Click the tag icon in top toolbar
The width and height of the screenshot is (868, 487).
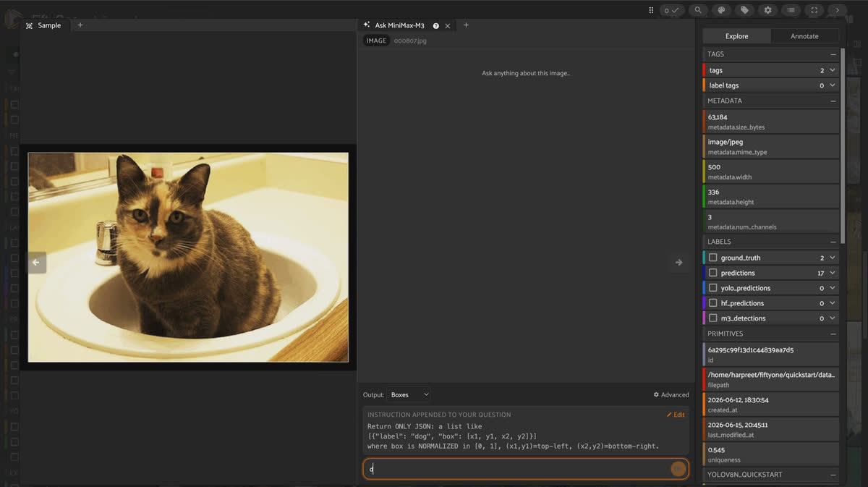coord(744,10)
